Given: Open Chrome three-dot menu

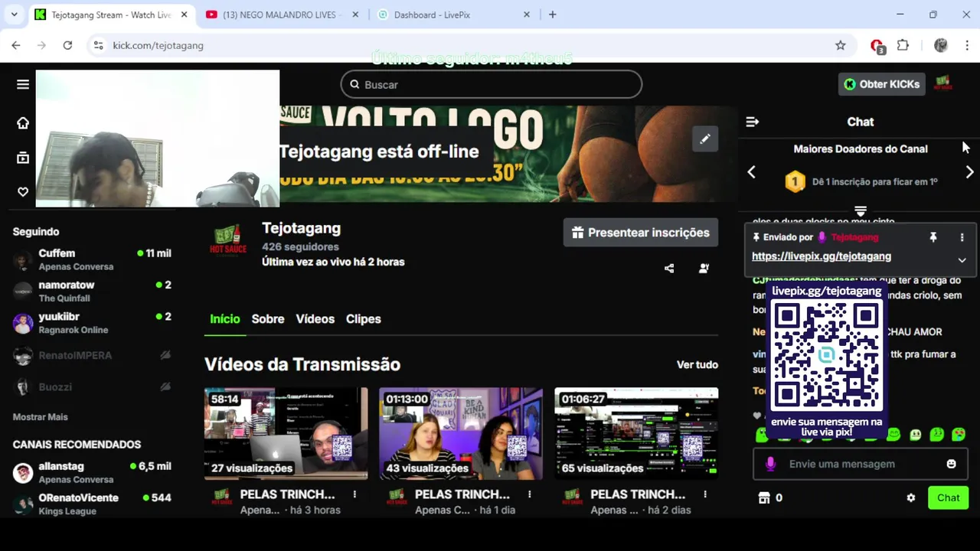Looking at the screenshot, I should tap(965, 45).
